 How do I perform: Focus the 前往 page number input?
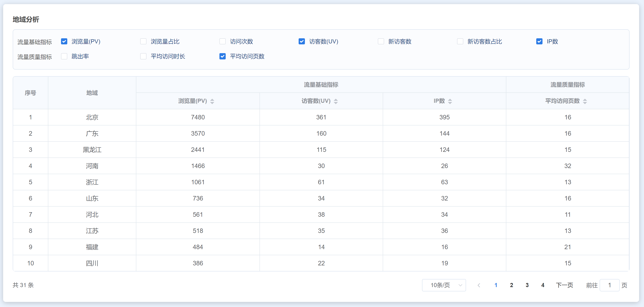click(609, 285)
